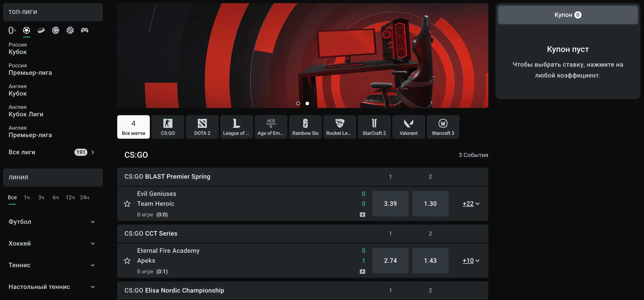The height and width of the screenshot is (300, 644).
Task: Switch to the Все матчи tab
Action: point(133,127)
